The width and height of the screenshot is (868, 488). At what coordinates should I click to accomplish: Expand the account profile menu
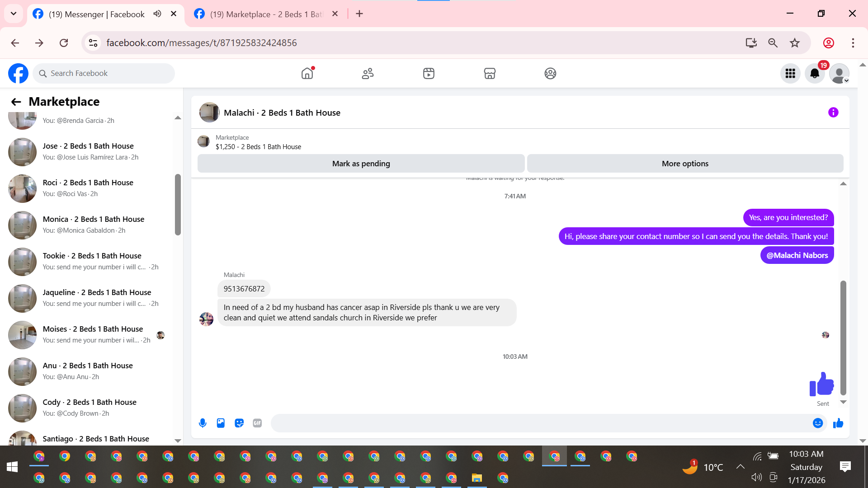point(840,73)
